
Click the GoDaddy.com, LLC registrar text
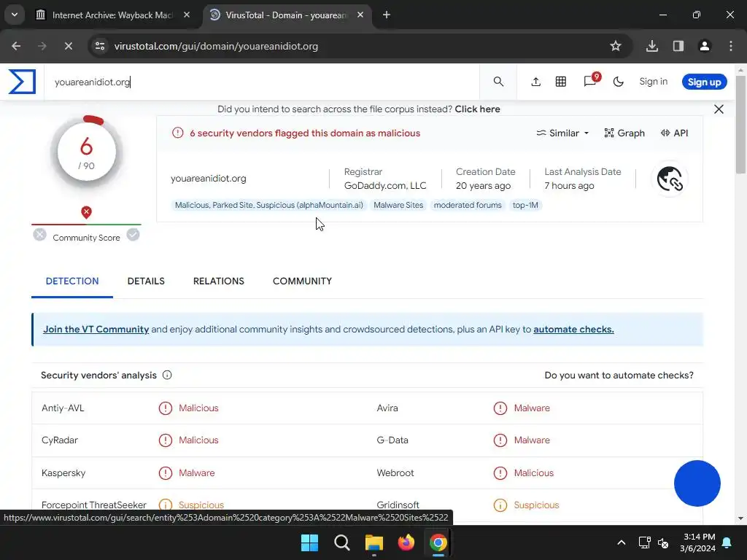pyautogui.click(x=385, y=186)
